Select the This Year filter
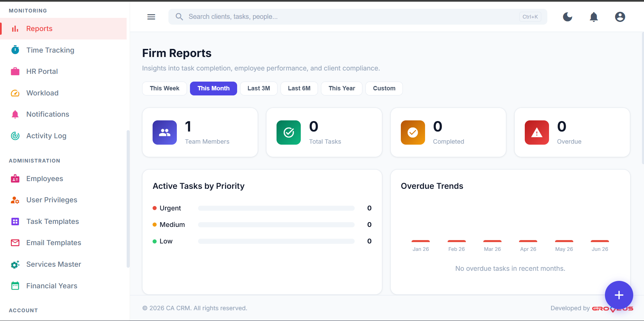The image size is (644, 321). (x=342, y=88)
